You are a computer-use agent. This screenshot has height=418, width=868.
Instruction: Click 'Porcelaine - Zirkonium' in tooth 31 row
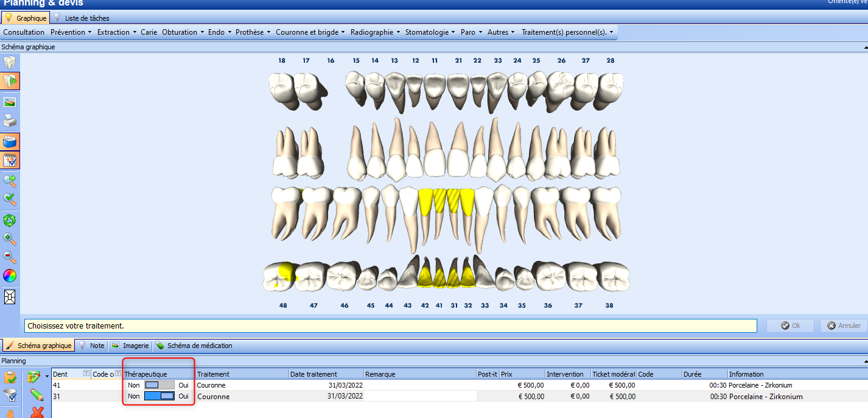coord(766,397)
